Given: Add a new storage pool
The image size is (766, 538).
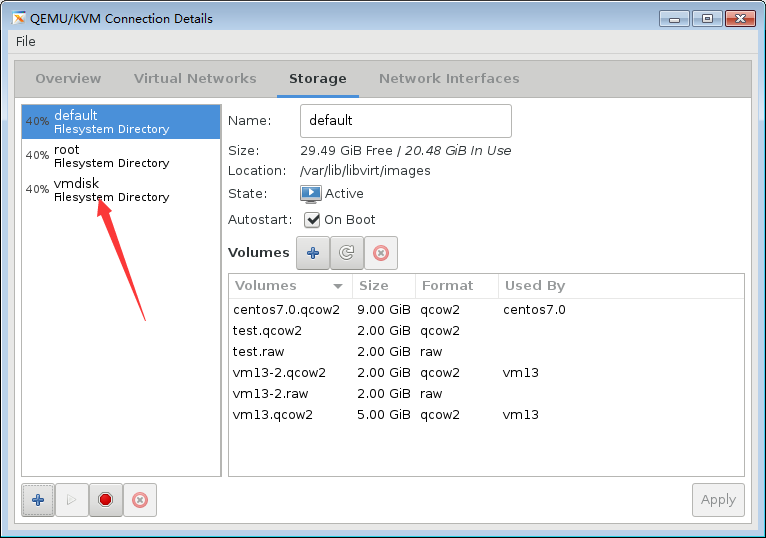Looking at the screenshot, I should 38,500.
